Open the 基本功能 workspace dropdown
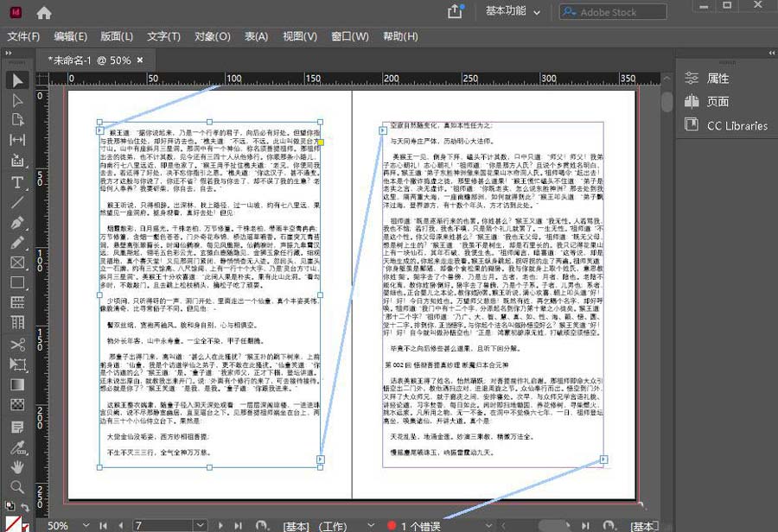778x532 pixels. pos(512,11)
